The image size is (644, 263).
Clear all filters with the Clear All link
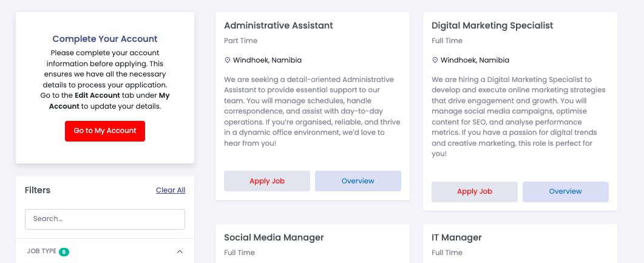click(x=171, y=190)
